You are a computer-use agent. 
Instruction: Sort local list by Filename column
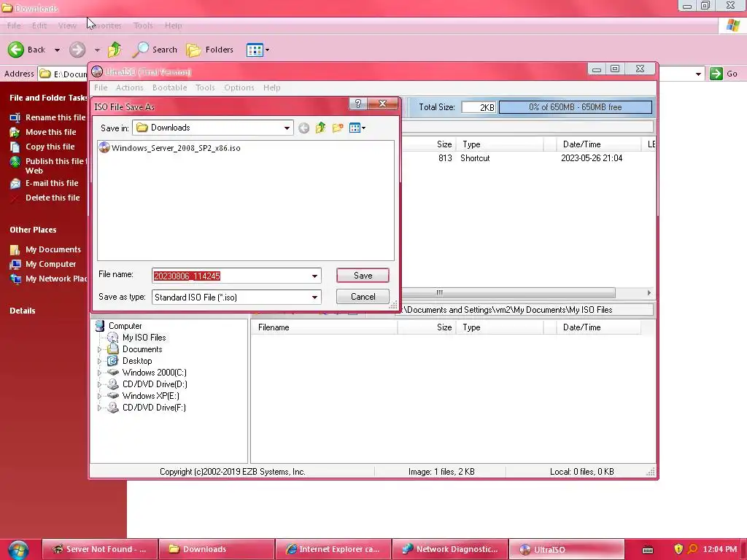324,327
